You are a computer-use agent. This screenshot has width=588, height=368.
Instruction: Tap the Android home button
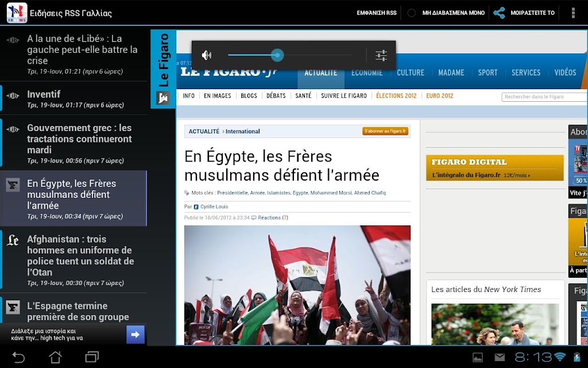click(56, 356)
